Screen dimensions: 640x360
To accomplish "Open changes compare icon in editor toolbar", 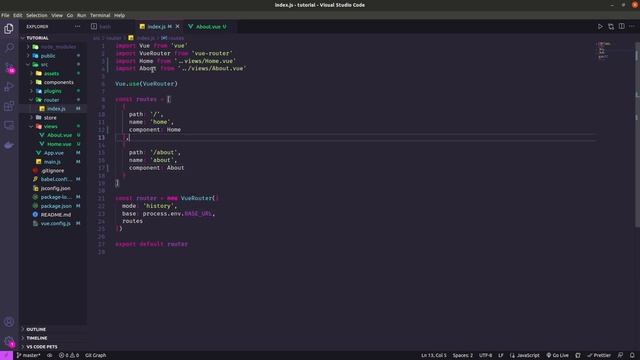I will pyautogui.click(x=611, y=27).
